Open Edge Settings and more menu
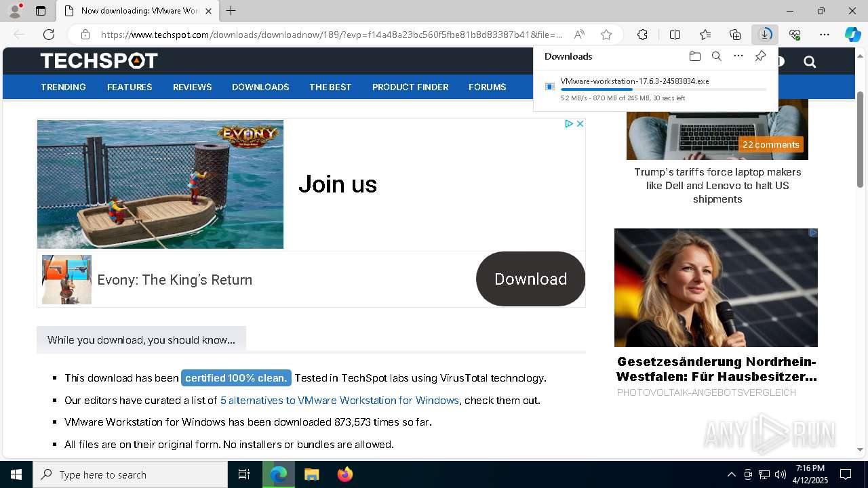 point(825,35)
